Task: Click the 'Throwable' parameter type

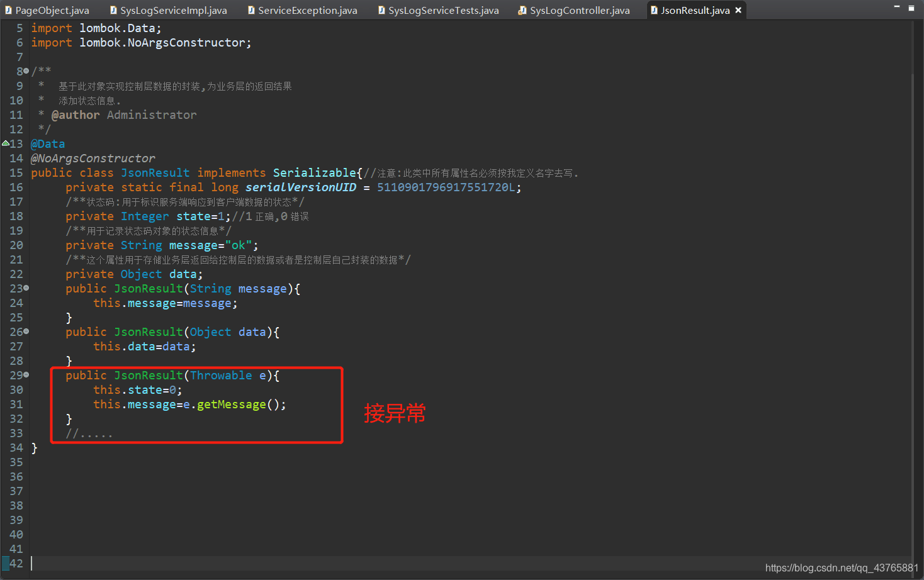Action: (x=221, y=376)
